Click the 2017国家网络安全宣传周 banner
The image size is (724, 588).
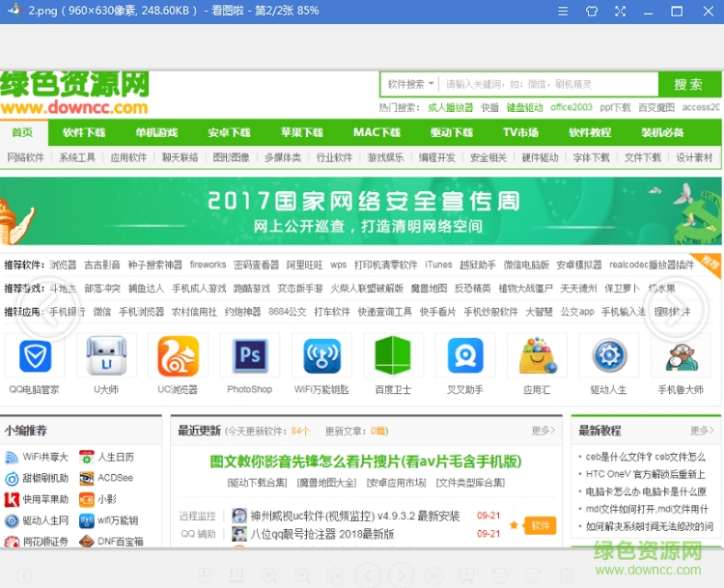point(361,211)
